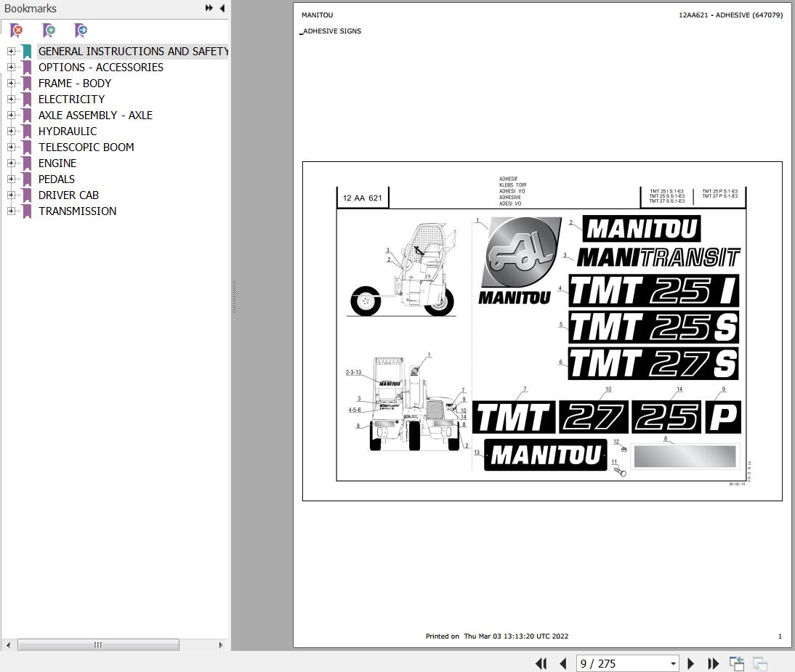Click the page layout switch icon
The image size is (795, 672).
[737, 663]
